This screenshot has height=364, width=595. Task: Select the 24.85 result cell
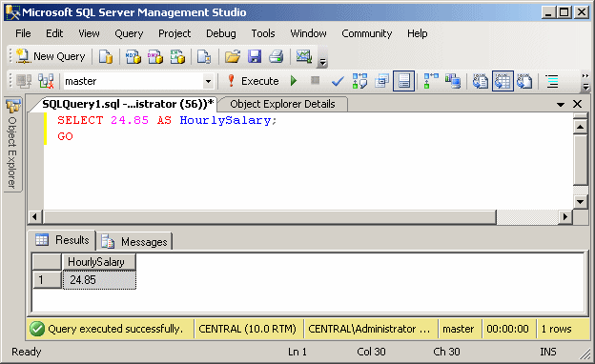pos(99,280)
